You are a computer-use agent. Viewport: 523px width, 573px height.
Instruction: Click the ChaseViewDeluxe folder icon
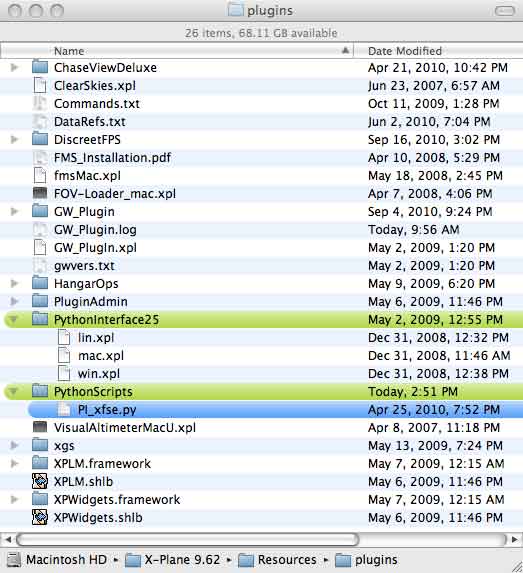[x=40, y=67]
